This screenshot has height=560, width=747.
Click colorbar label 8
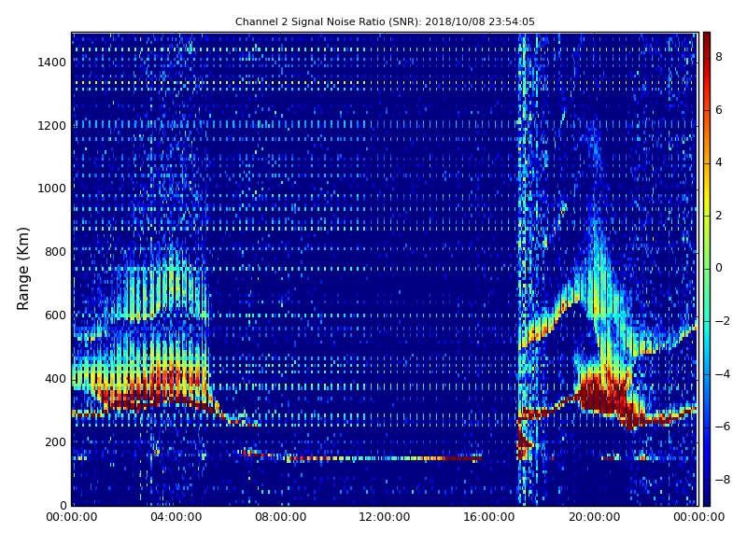pos(719,57)
